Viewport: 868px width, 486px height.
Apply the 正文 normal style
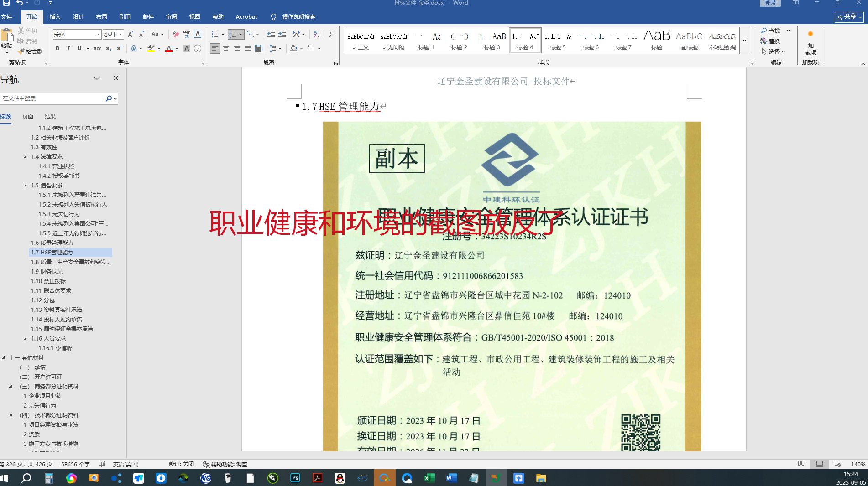361,40
